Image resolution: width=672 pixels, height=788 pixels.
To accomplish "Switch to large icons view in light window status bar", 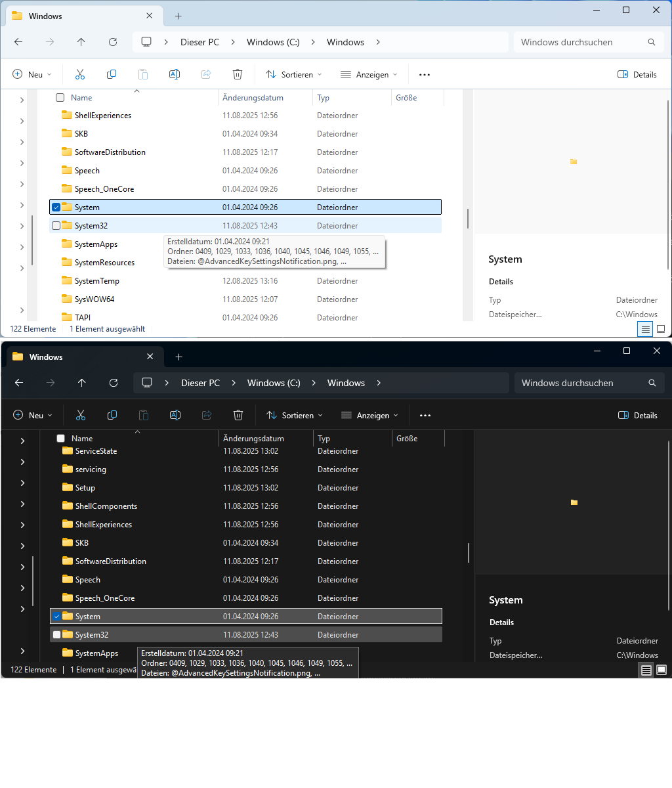I will pyautogui.click(x=661, y=329).
